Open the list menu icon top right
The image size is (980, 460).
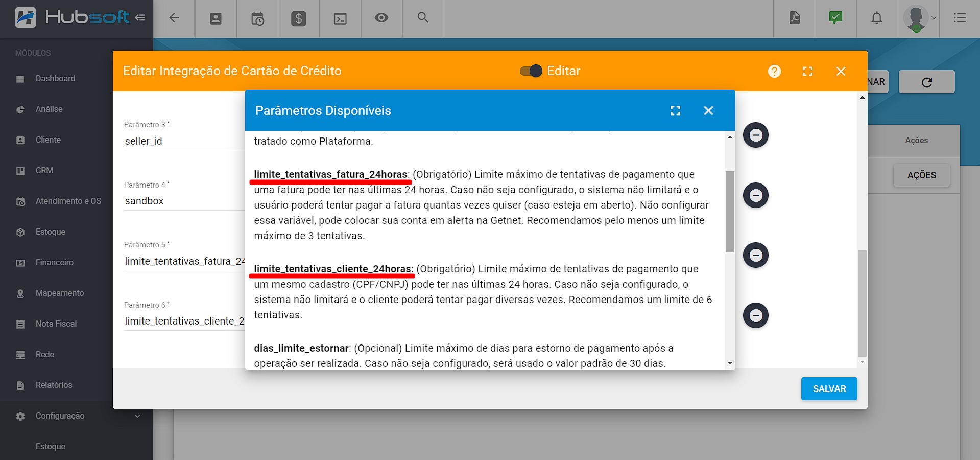(960, 18)
